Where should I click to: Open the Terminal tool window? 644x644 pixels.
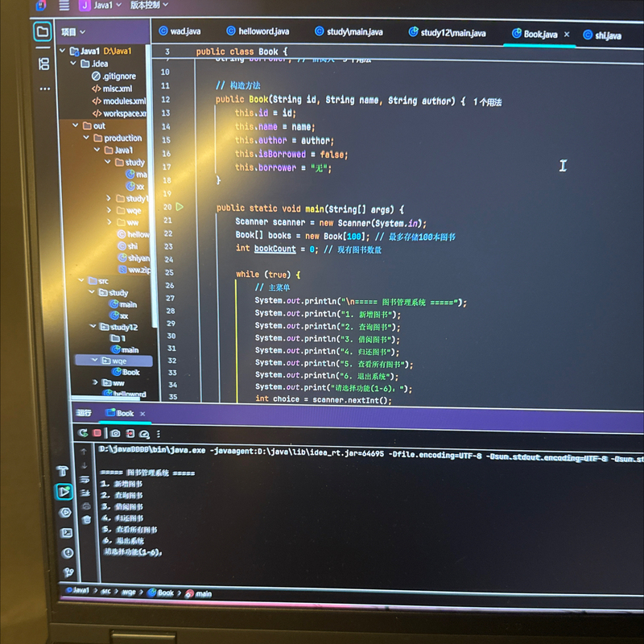(x=66, y=533)
